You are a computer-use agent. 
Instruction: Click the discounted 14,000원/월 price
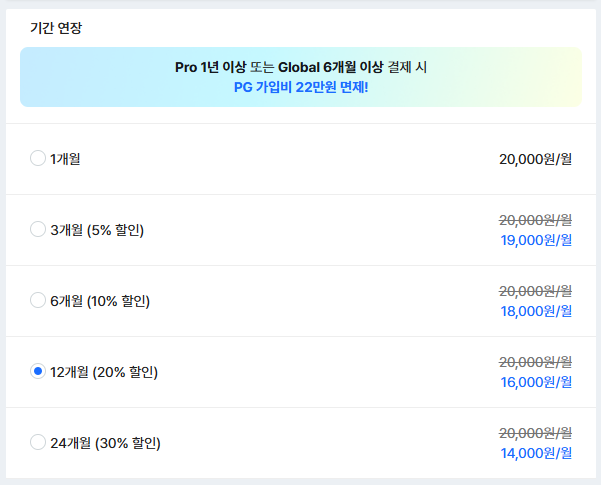[536, 453]
